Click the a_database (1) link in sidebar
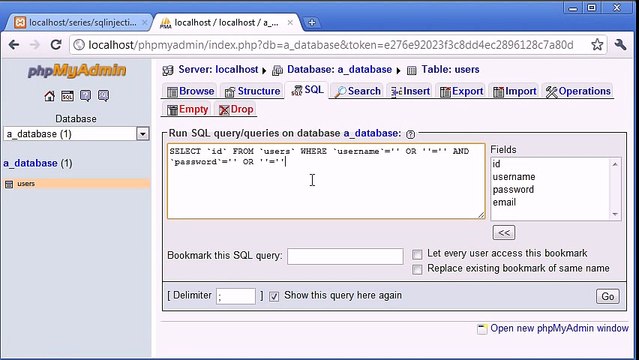 [38, 163]
